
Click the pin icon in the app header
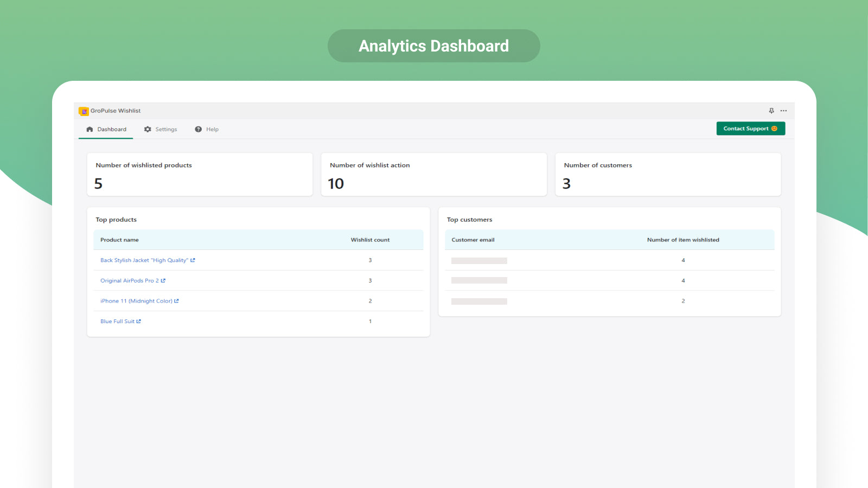pyautogui.click(x=771, y=111)
